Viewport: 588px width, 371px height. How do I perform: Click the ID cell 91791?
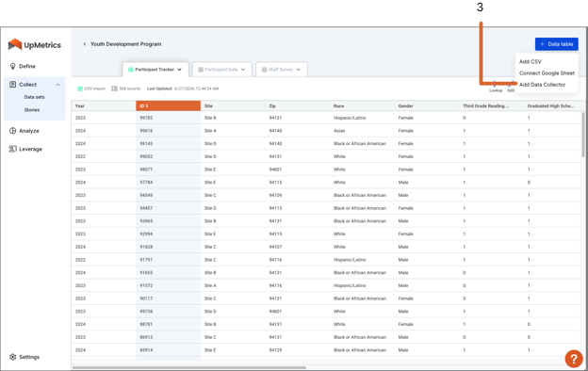(168, 260)
